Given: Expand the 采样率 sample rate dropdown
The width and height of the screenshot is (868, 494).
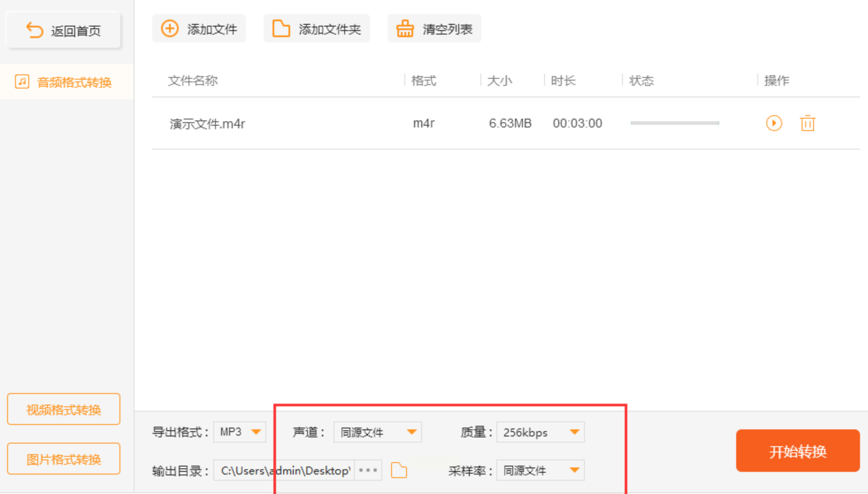Looking at the screenshot, I should [x=540, y=470].
